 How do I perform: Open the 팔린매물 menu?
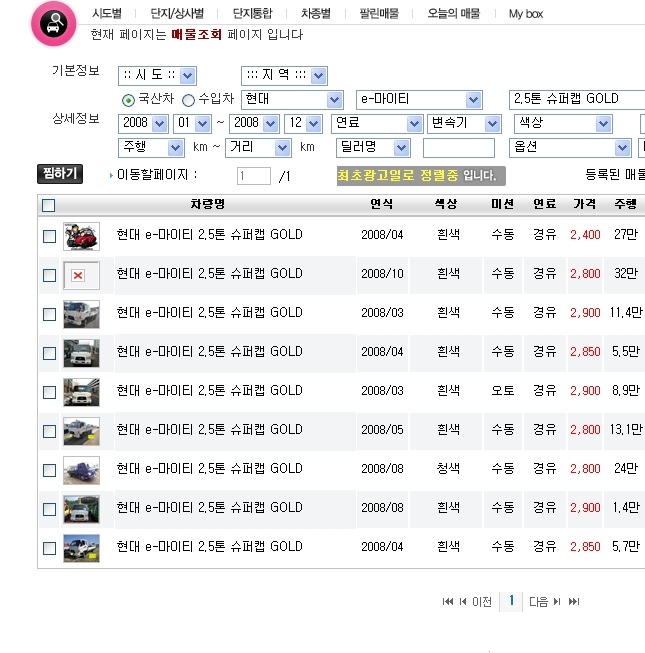[379, 14]
